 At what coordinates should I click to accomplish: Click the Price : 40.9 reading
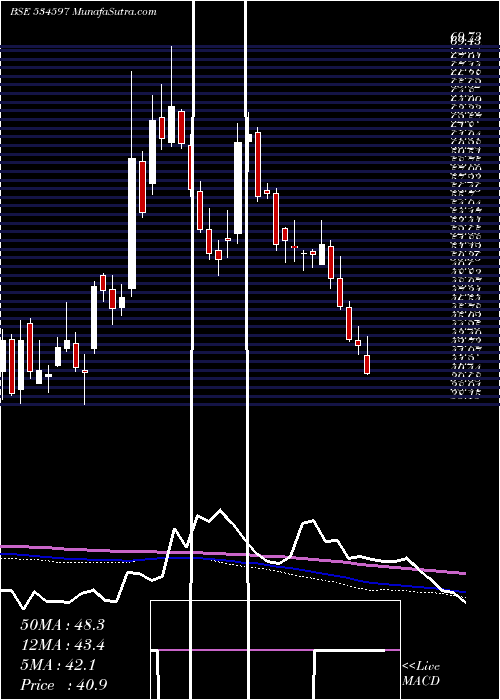tap(64, 685)
